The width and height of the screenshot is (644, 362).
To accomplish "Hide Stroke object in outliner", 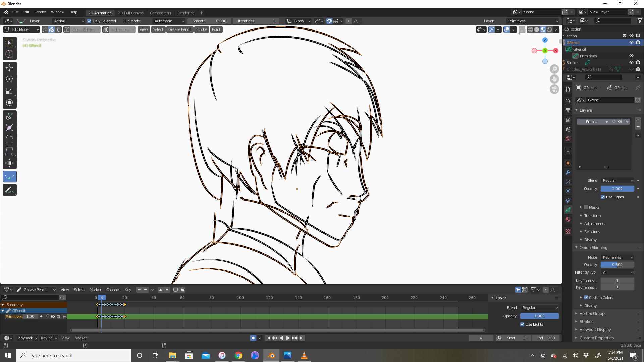I will 631,62.
